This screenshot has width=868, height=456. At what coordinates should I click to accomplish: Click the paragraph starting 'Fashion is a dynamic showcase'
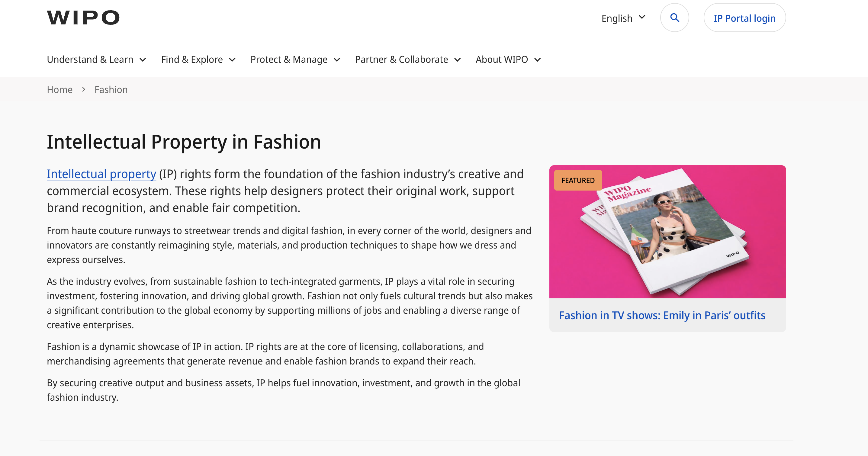(265, 354)
